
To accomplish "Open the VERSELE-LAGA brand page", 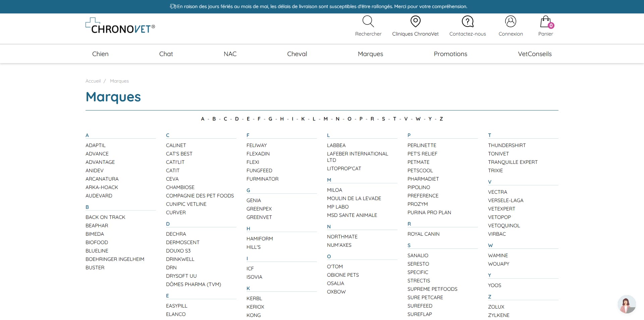I will click(x=505, y=200).
